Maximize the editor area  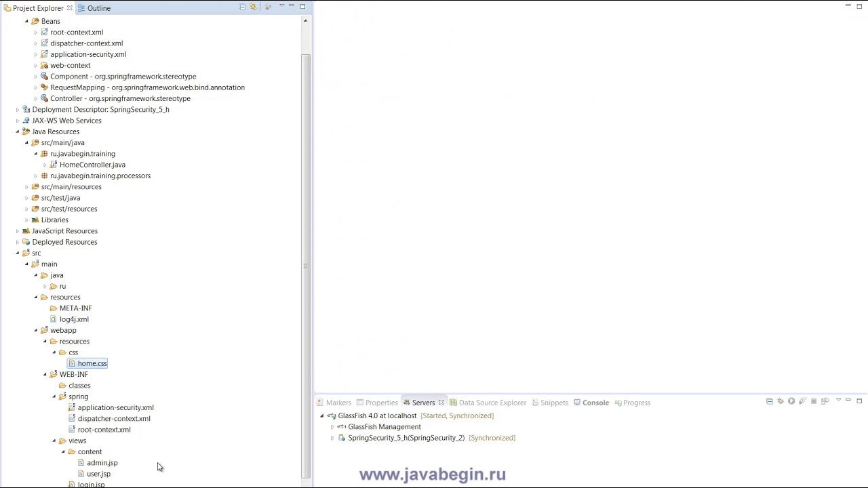(859, 6)
